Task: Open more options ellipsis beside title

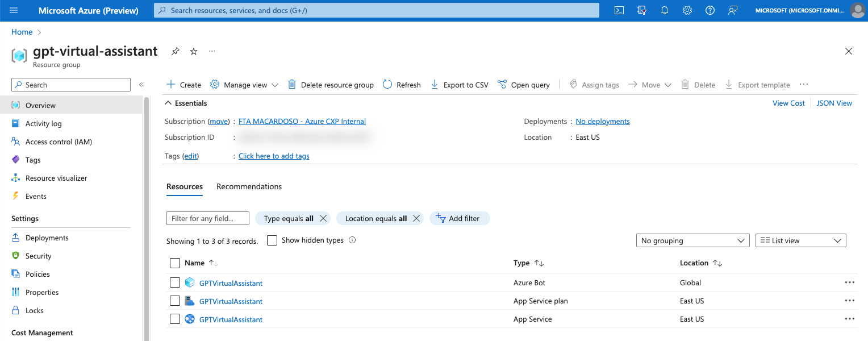Action: [212, 51]
